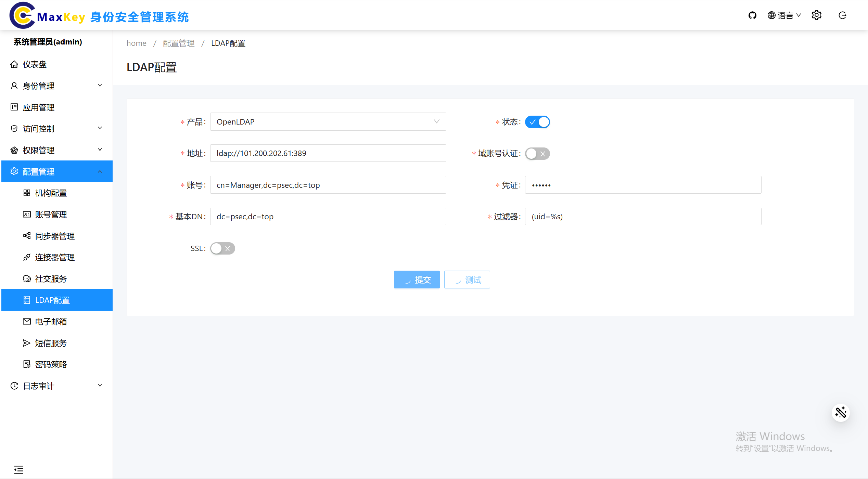The height and width of the screenshot is (479, 868).
Task: Collapse sidebar with bottom-left menu fold icon
Action: point(18,469)
